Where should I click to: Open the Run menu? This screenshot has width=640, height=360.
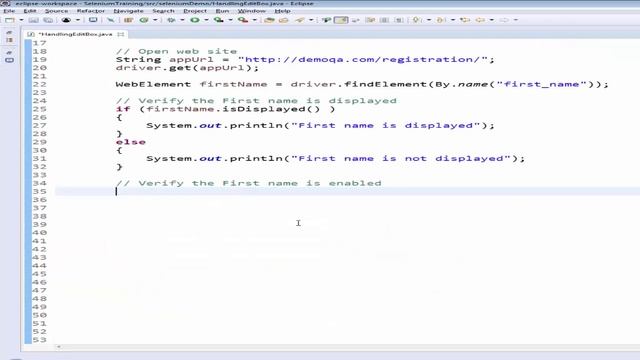point(222,11)
